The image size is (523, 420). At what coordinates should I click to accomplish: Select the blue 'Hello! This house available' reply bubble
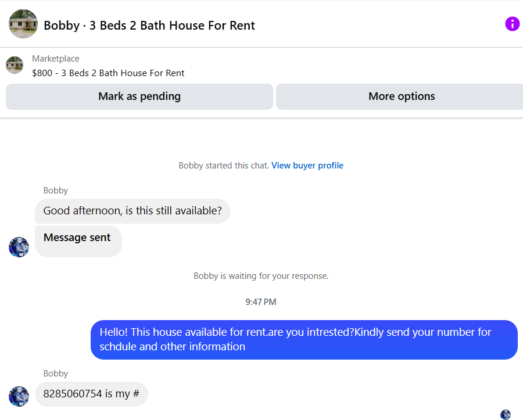coord(304,340)
